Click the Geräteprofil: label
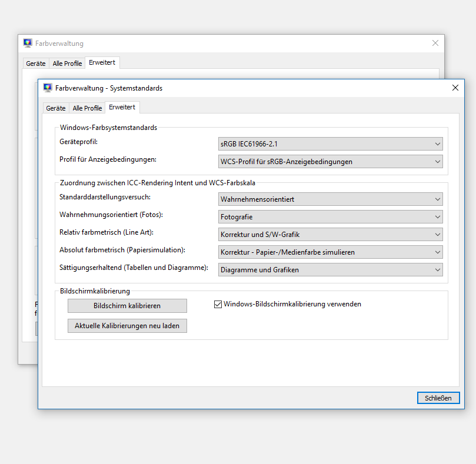The image size is (476, 464). click(x=78, y=142)
